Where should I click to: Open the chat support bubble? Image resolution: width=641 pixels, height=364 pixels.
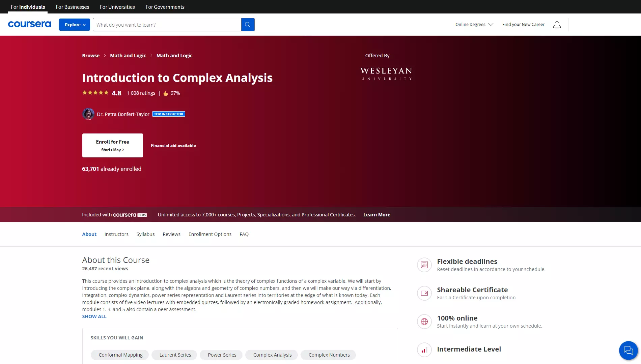(x=628, y=351)
